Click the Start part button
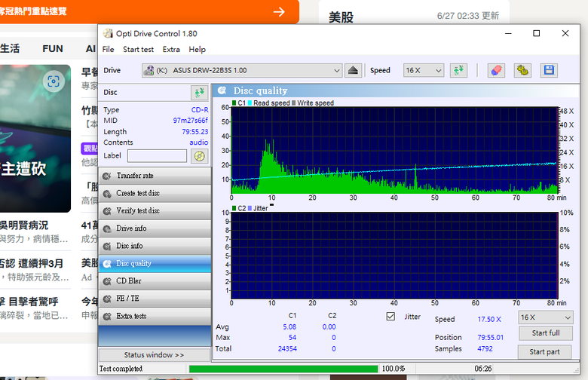 pyautogui.click(x=544, y=352)
